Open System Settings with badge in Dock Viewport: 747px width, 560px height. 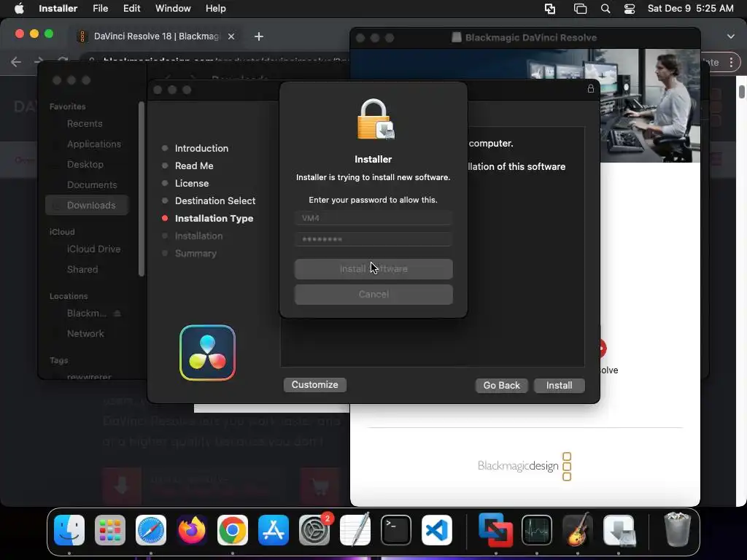click(x=314, y=530)
